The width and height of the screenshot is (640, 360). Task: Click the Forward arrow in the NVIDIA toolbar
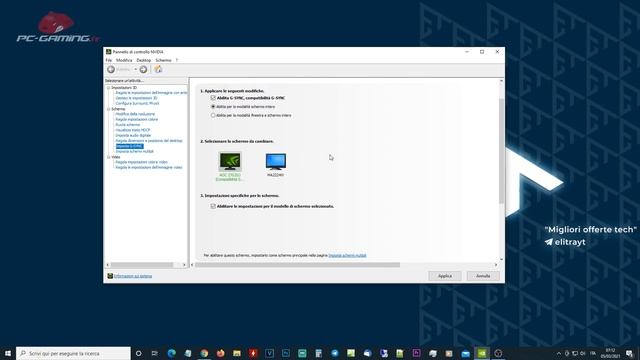143,69
